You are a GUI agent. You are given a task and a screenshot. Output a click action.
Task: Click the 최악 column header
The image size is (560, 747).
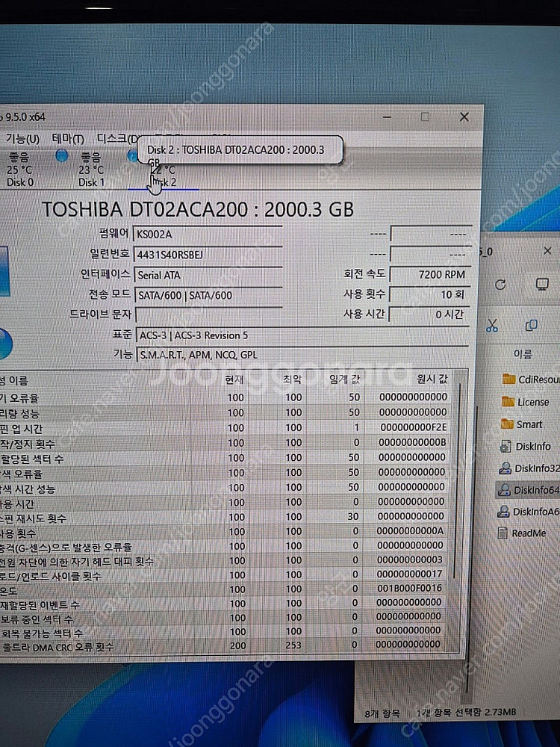[x=292, y=379]
